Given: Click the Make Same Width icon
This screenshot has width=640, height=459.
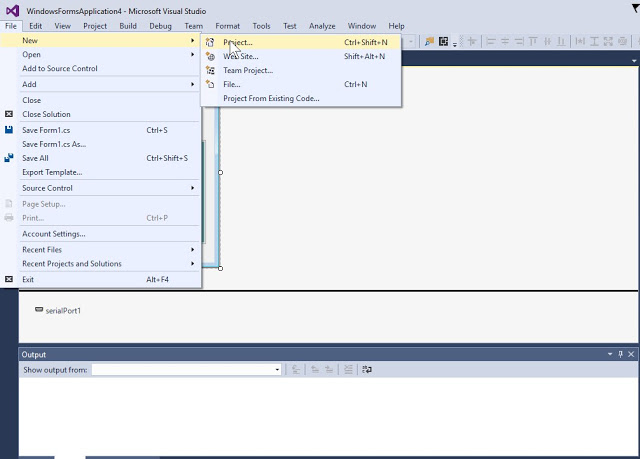Looking at the screenshot, I should 580,41.
